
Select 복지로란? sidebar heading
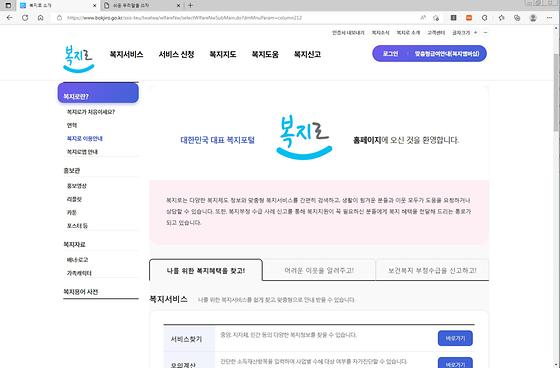(x=98, y=93)
